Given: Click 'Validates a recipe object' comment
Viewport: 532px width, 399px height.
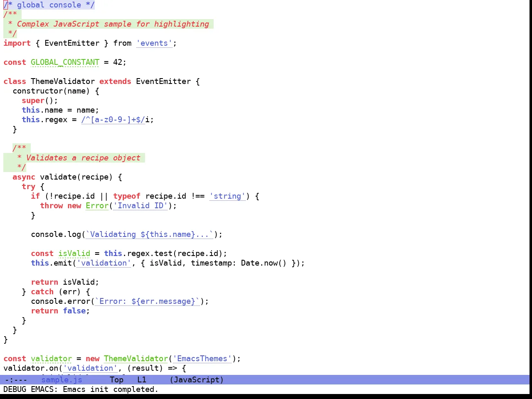Looking at the screenshot, I should (x=83, y=158).
